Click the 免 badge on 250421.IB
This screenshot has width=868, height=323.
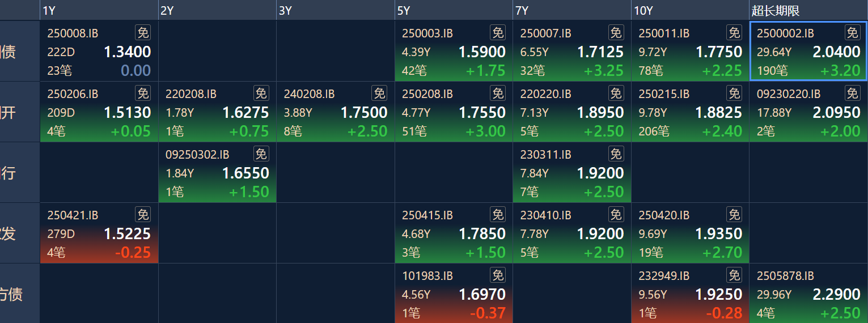click(x=143, y=214)
